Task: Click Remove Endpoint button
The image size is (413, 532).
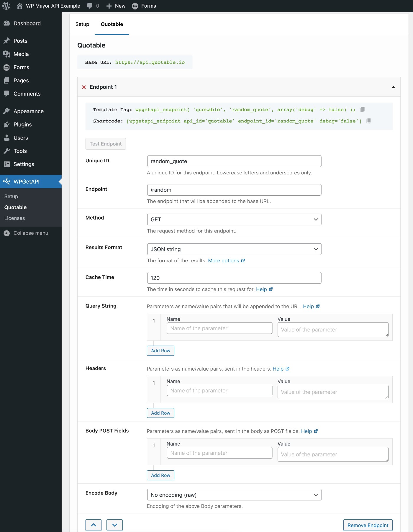Action: click(x=368, y=525)
